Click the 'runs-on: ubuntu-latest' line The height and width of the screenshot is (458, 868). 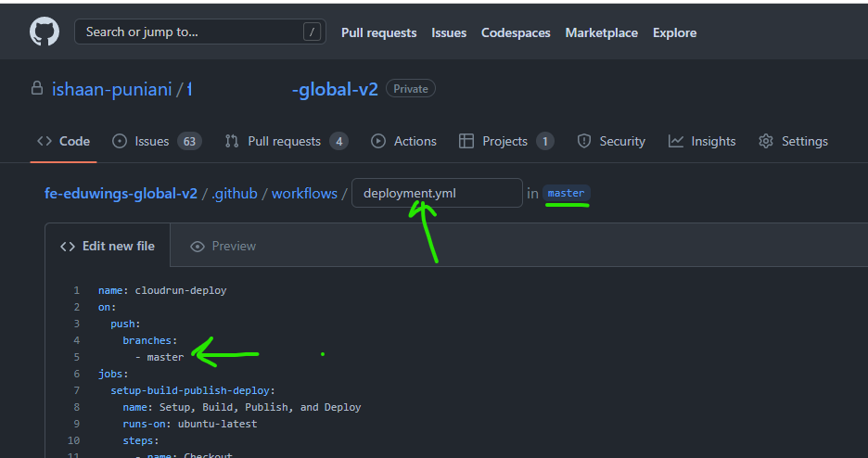190,424
